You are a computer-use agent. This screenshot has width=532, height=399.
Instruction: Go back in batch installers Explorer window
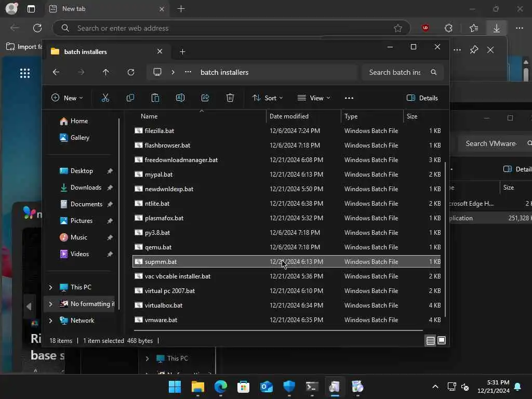coord(56,72)
